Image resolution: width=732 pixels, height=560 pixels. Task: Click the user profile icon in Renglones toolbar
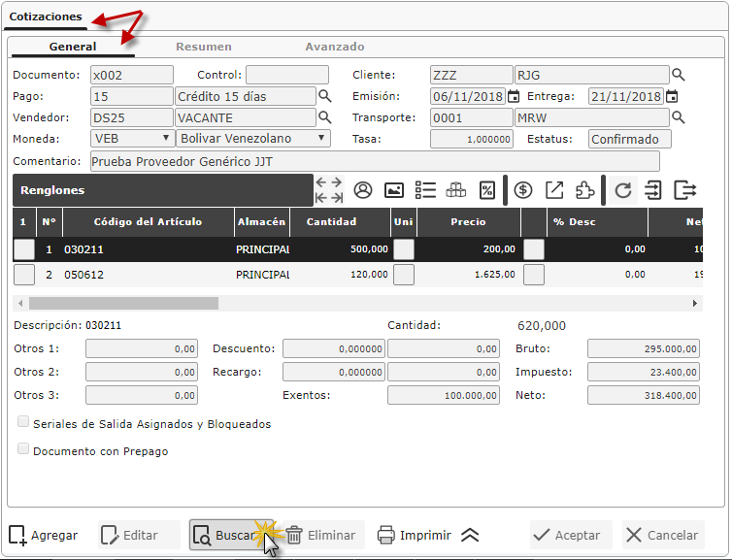click(x=363, y=190)
